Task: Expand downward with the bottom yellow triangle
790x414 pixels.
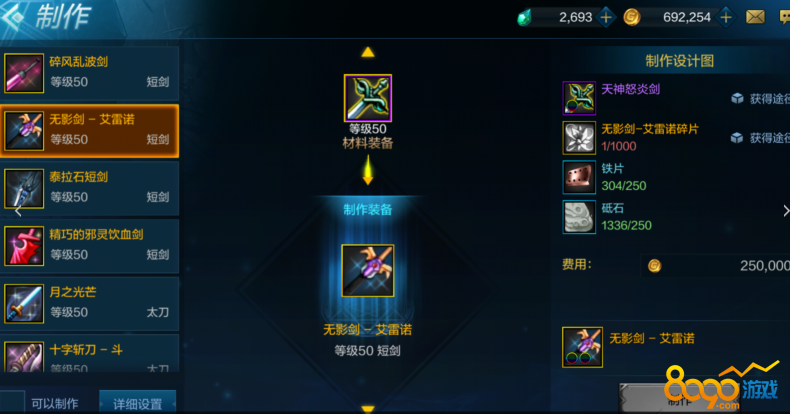Action: [368, 409]
